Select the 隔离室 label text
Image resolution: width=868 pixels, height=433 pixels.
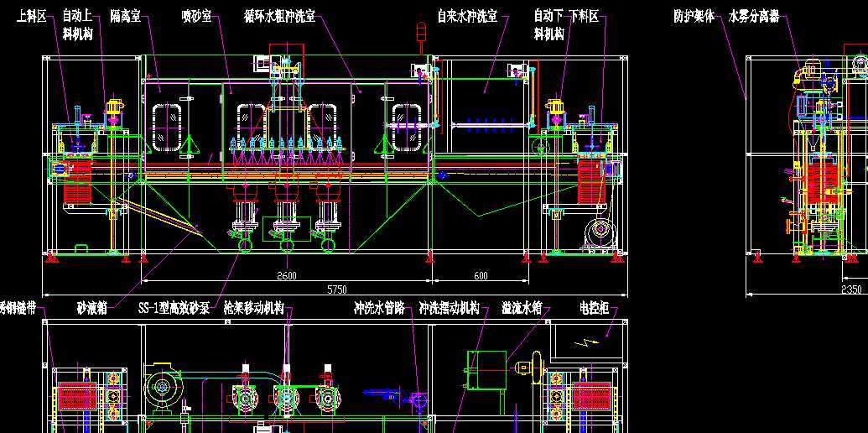click(126, 17)
